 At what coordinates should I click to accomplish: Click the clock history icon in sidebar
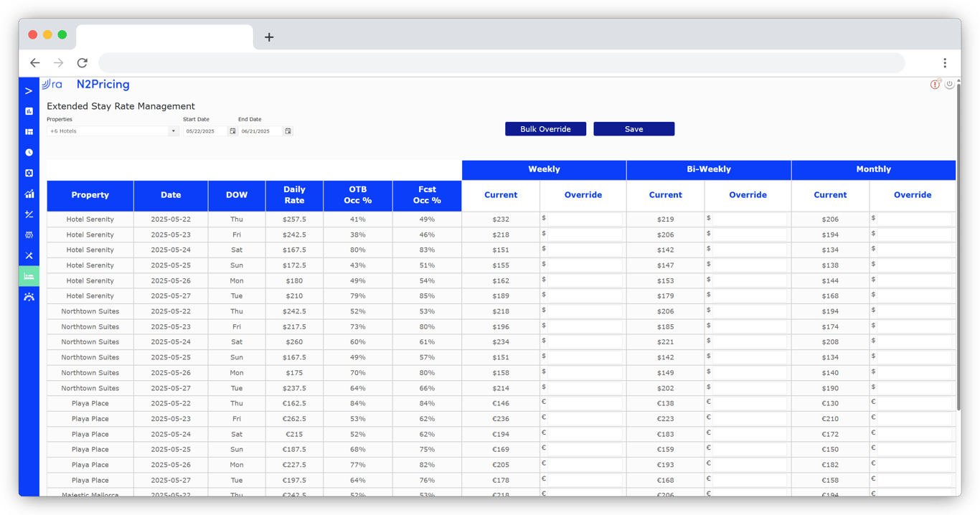[x=29, y=152]
